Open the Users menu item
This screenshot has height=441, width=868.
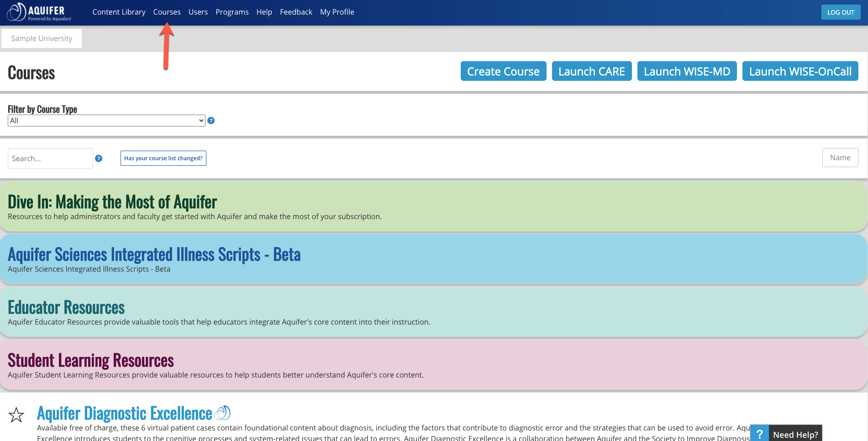point(198,12)
